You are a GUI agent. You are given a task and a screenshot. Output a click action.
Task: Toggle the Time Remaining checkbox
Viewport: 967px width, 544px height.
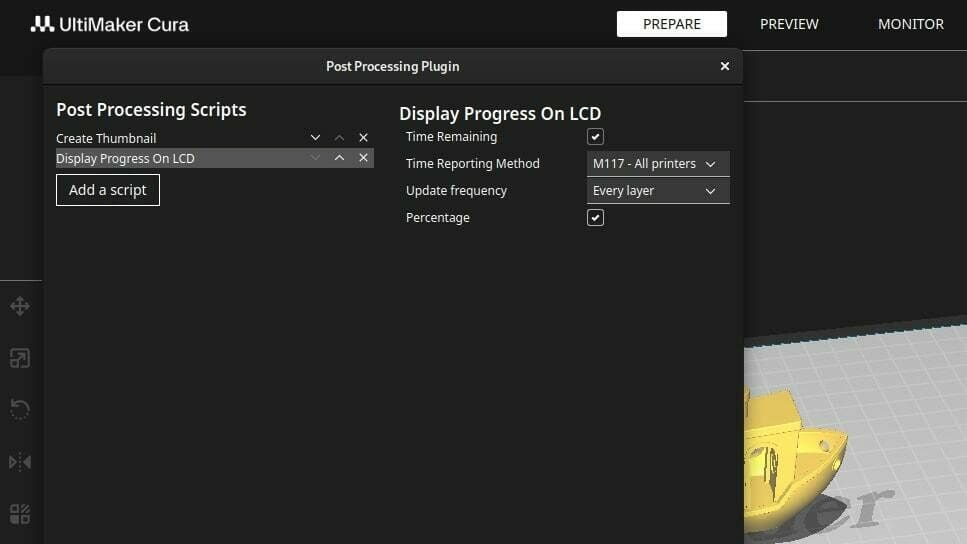click(x=595, y=136)
